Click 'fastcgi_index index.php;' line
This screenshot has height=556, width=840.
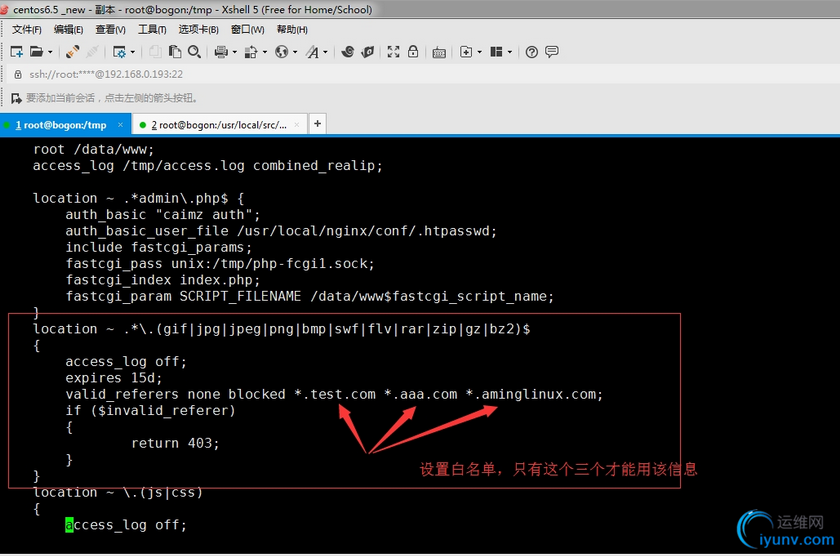[163, 280]
